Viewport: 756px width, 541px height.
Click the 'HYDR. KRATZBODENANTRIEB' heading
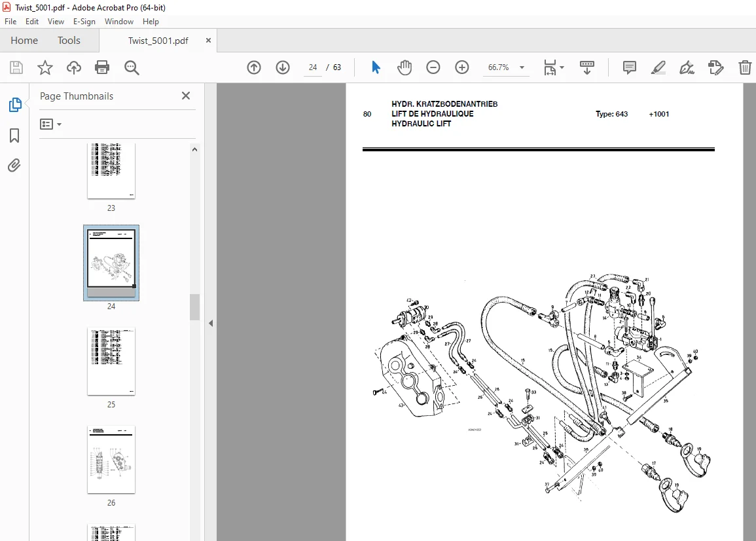(x=444, y=103)
